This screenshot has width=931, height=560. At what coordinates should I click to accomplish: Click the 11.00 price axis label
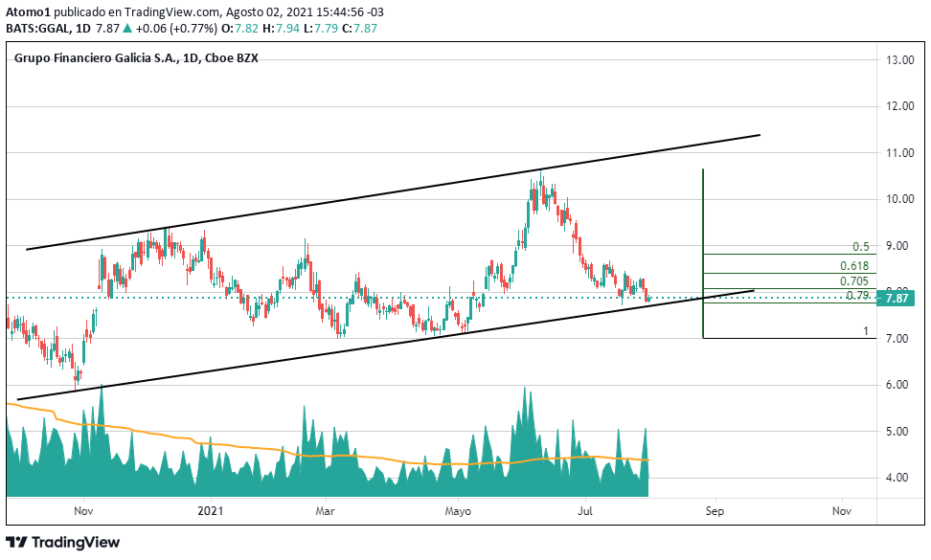(900, 153)
